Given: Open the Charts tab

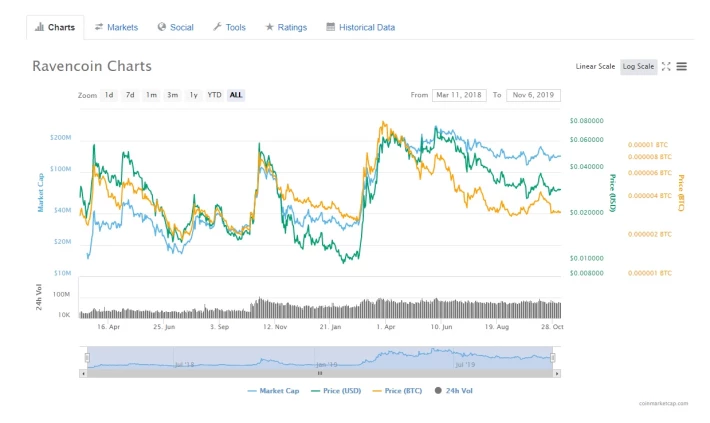Looking at the screenshot, I should coord(55,27).
